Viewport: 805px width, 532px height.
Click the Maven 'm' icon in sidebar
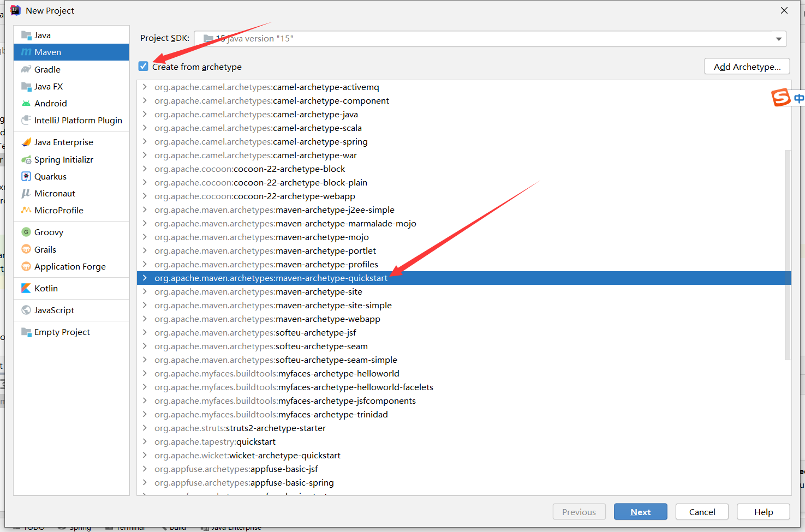(26, 52)
